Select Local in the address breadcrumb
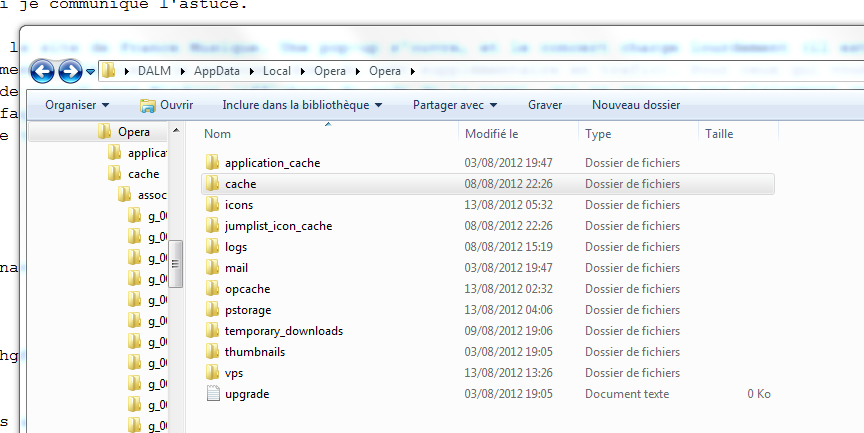 [277, 71]
